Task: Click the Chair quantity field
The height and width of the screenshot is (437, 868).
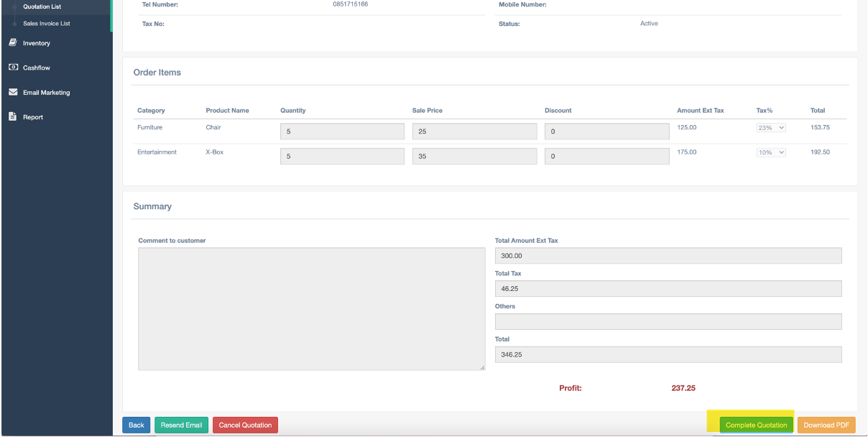Action: (342, 132)
